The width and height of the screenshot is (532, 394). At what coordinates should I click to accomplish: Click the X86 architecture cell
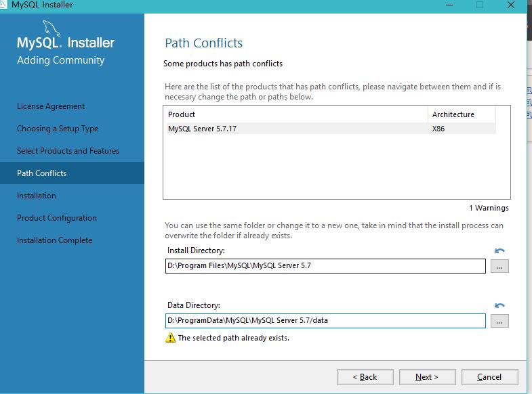pyautogui.click(x=438, y=129)
